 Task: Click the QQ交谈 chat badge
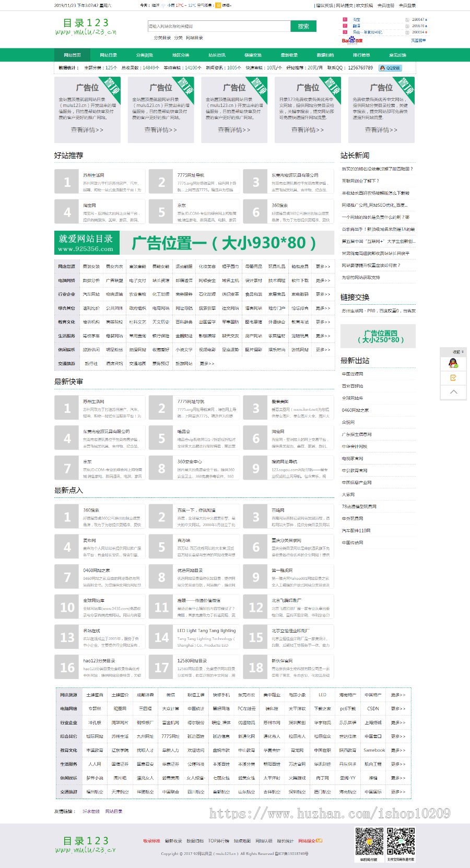[x=390, y=68]
